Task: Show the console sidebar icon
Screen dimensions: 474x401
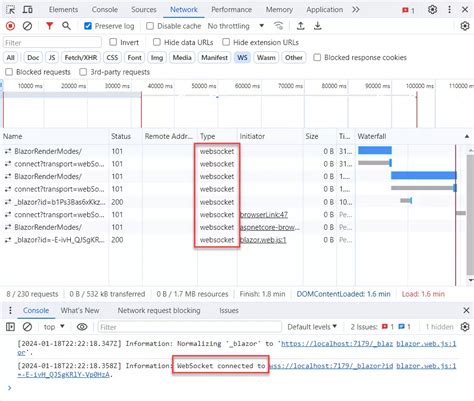Action: (x=10, y=327)
